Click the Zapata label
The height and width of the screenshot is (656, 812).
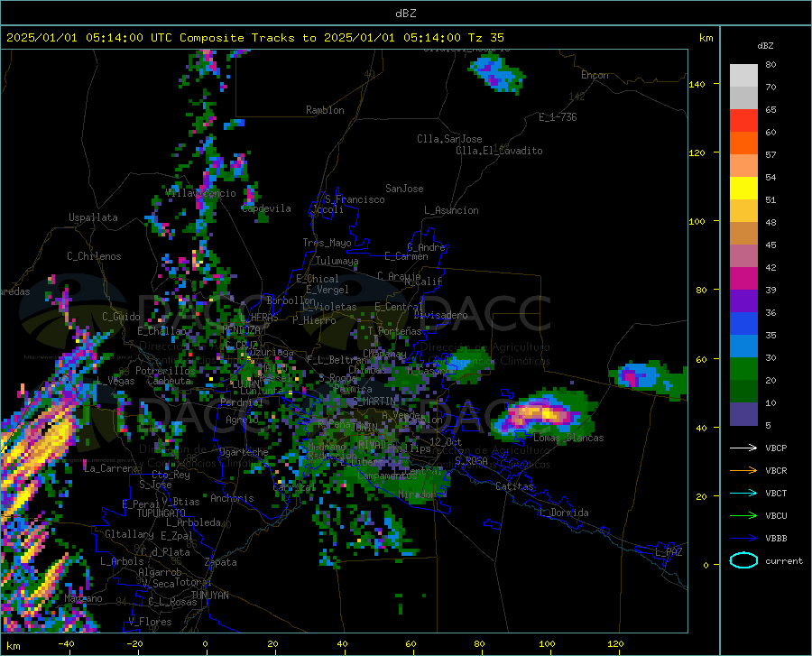coord(221,562)
